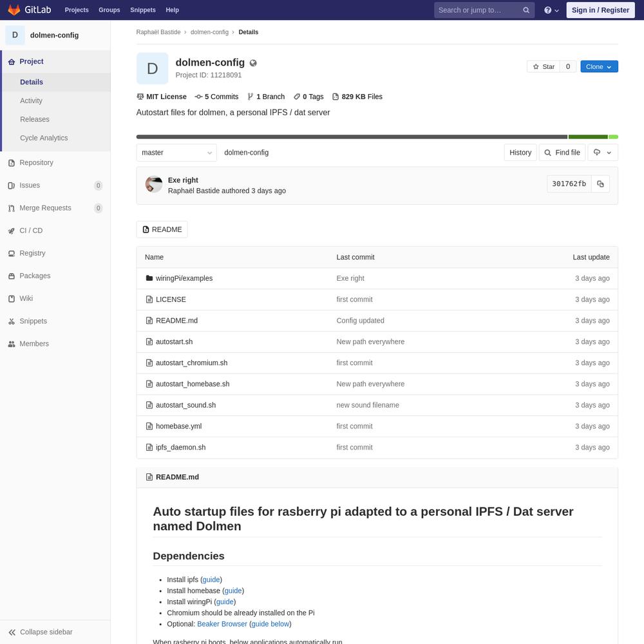This screenshot has width=644, height=644.
Task: Select Releases under Project
Action: tap(35, 119)
